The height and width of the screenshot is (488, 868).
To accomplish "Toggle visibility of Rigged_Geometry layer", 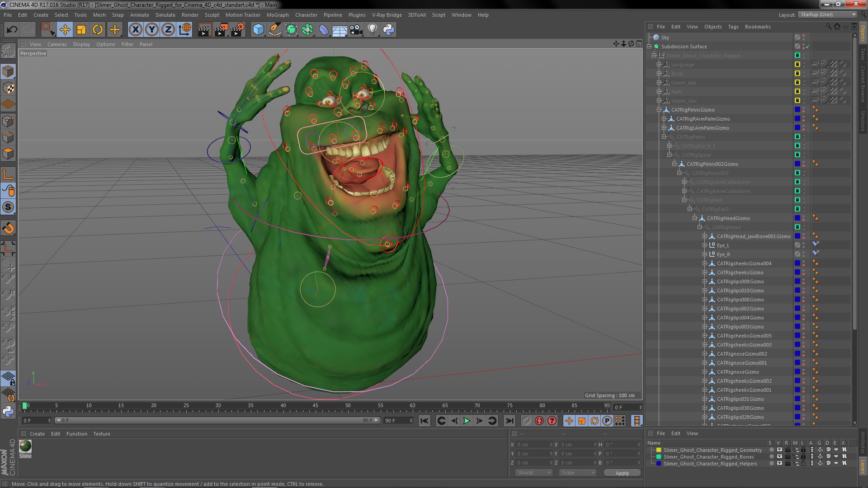I will point(779,450).
